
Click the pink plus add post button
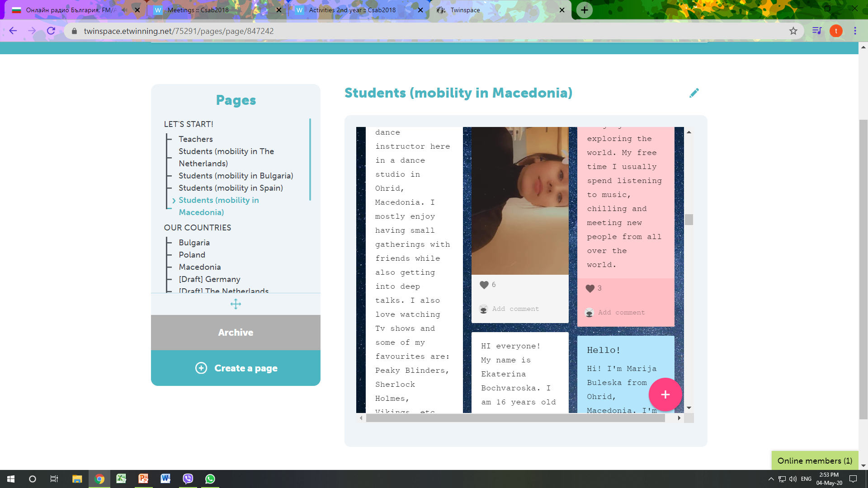pyautogui.click(x=665, y=394)
